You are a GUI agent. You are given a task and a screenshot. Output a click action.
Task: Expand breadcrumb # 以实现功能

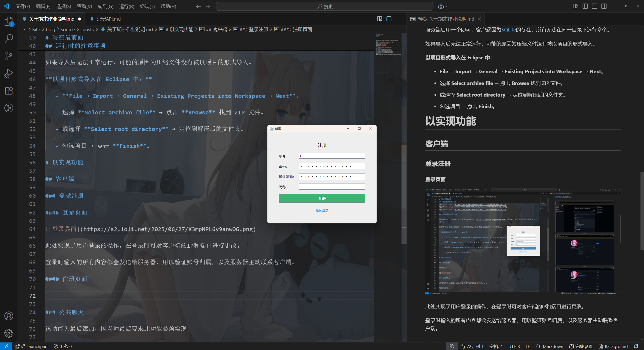[x=179, y=29]
